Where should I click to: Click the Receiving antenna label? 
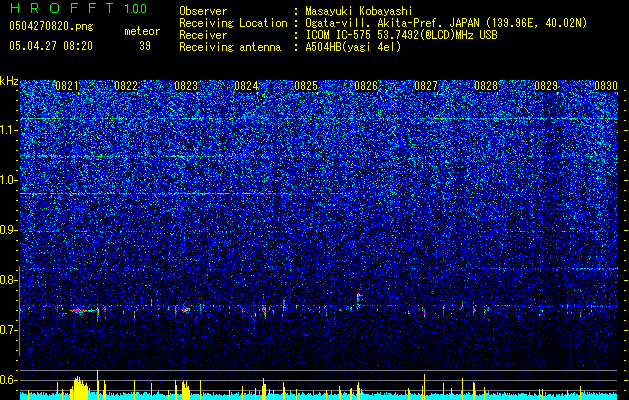[x=230, y=47]
